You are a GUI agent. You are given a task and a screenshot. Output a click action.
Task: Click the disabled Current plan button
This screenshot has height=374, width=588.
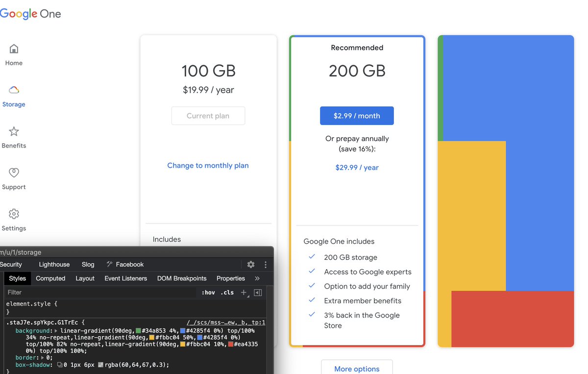pos(208,116)
